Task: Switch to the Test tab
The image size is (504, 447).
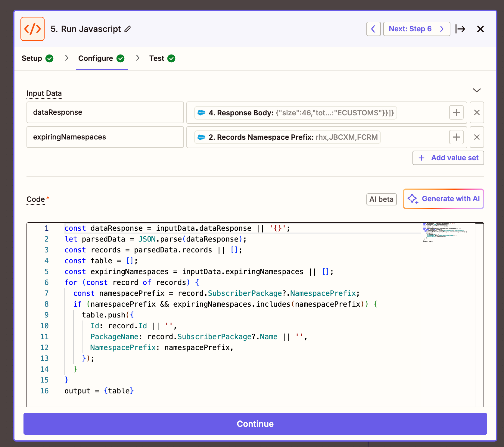Action: (x=162, y=58)
